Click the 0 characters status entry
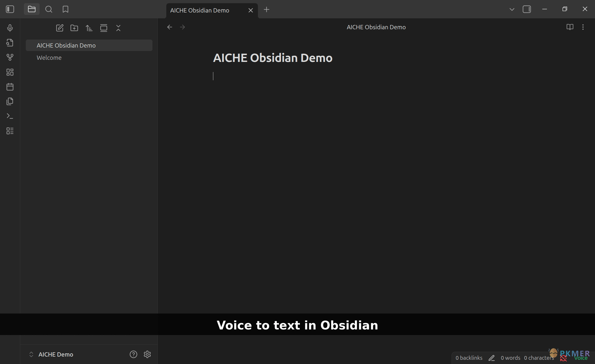 pos(539,358)
